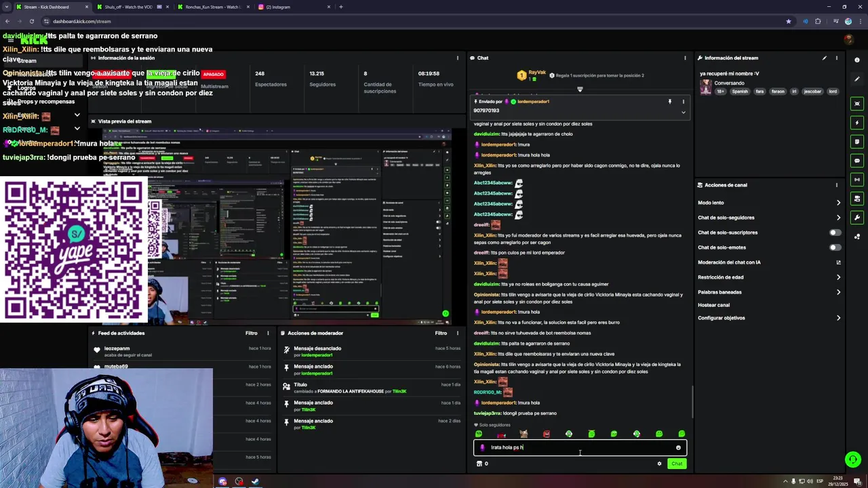Switch to the Ronchas_Kun Stream tab
This screenshot has height=488, width=868.
212,7
